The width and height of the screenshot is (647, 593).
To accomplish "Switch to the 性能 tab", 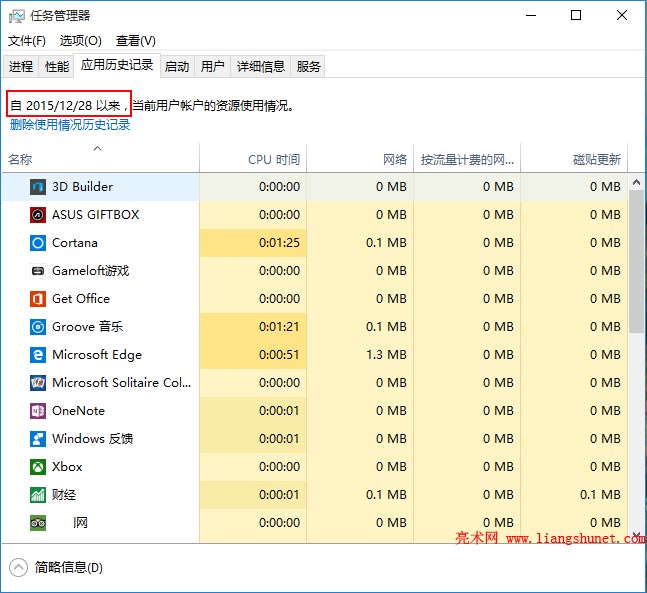I will point(57,66).
